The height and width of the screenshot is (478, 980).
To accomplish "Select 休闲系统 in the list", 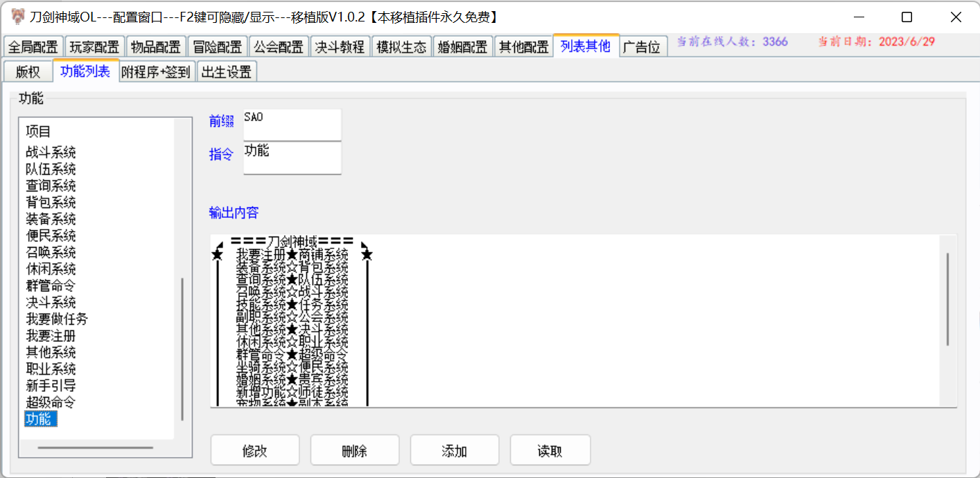I will pos(51,269).
